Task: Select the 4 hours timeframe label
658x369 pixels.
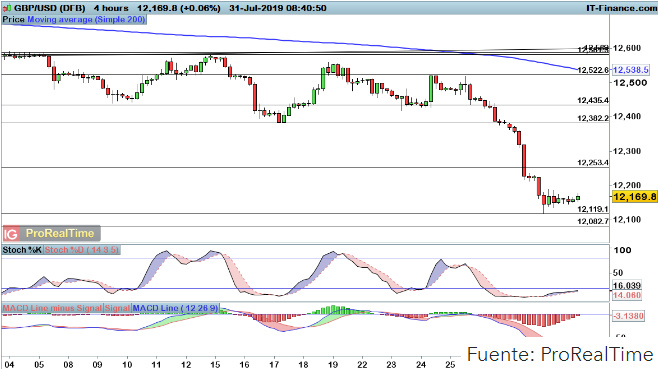Action: coord(111,8)
